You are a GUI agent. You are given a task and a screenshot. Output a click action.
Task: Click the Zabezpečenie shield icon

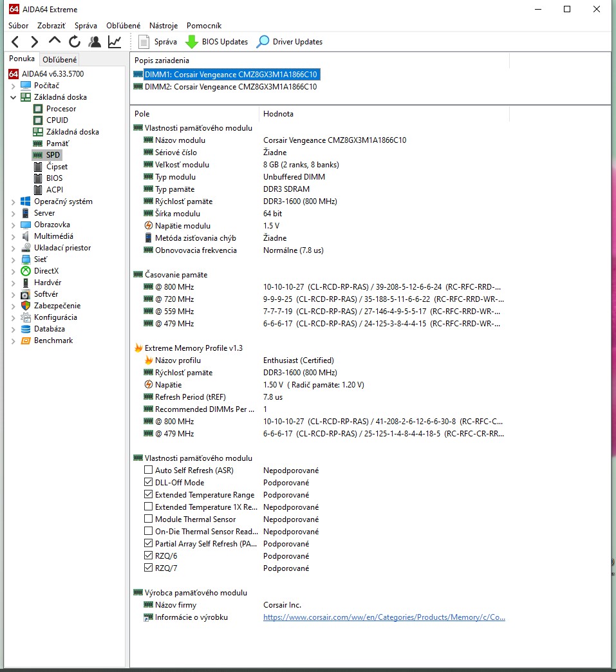[x=26, y=306]
